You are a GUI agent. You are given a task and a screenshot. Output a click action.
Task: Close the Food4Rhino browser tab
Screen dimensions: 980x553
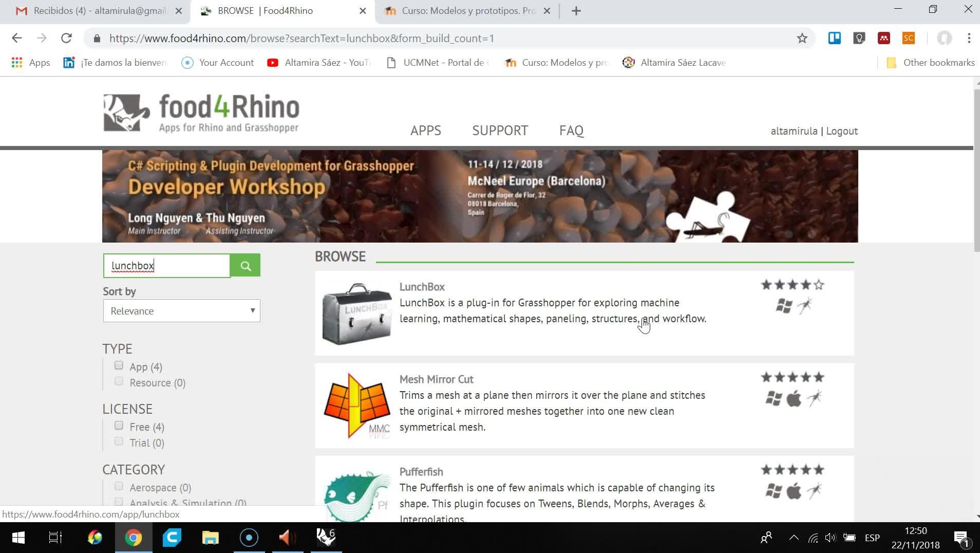pos(363,11)
